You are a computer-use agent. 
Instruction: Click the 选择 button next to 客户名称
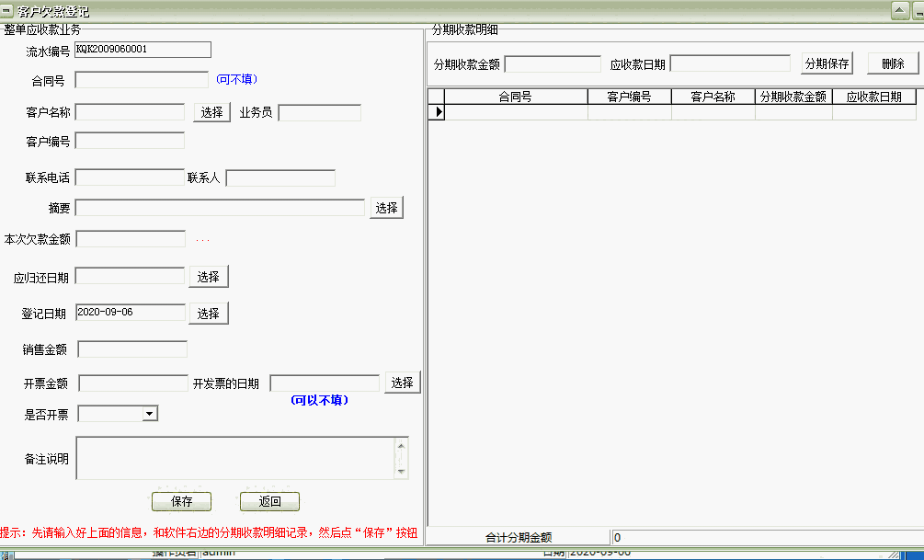click(211, 113)
